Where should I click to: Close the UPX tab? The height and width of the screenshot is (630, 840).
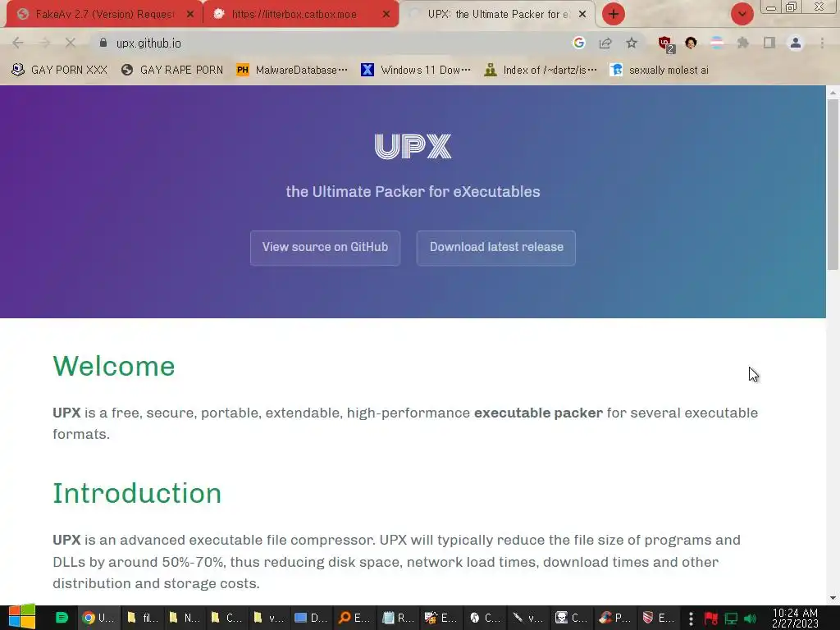(582, 14)
